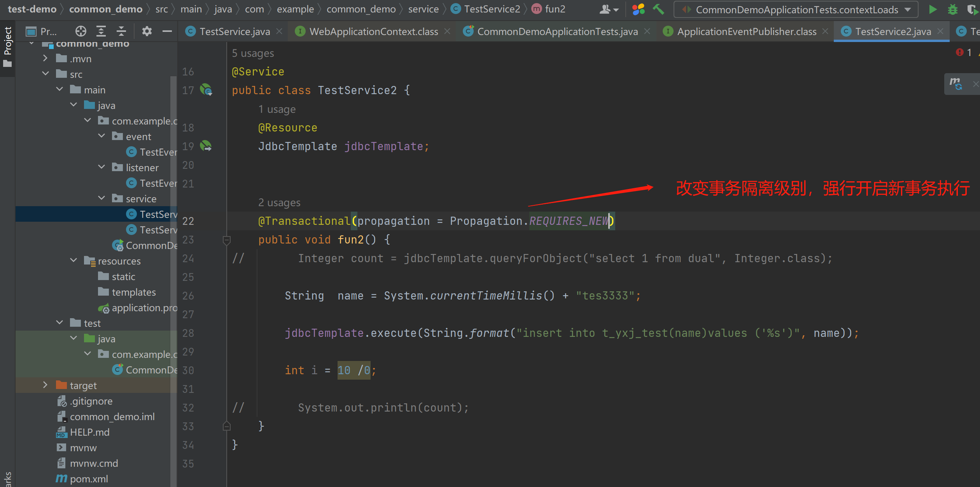The image size is (980, 487).
Task: Collapse the resources folder
Action: pyautogui.click(x=73, y=261)
